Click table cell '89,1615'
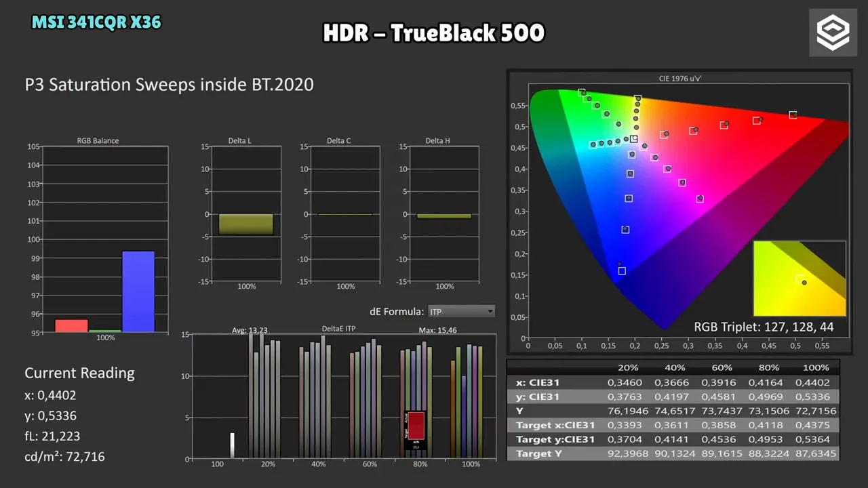868x488 pixels. [722, 453]
